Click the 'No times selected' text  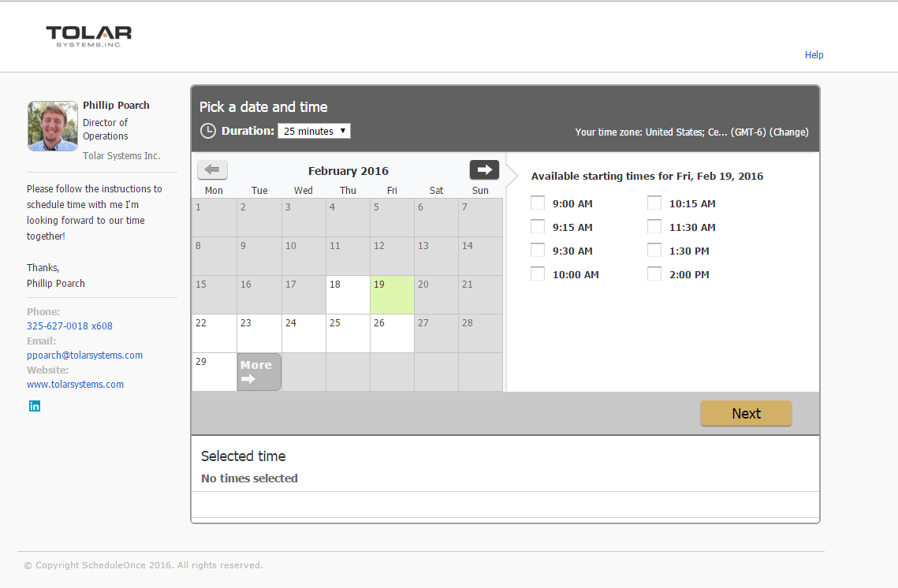click(x=249, y=478)
